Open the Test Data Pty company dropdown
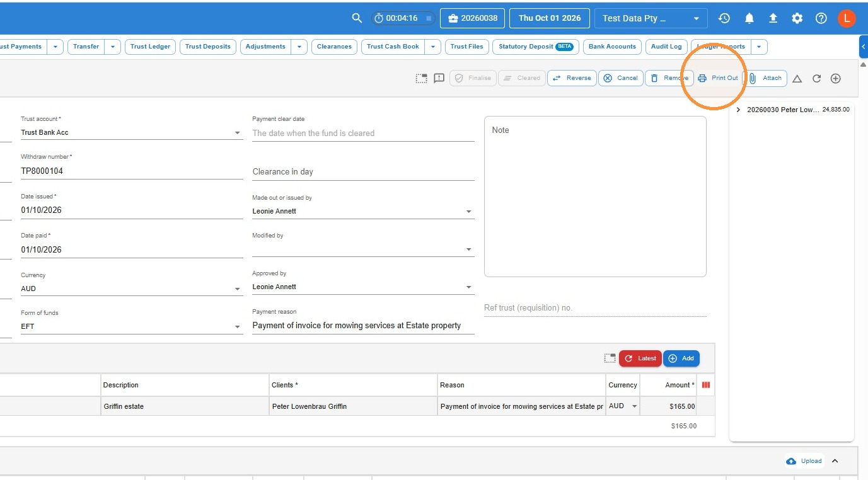Viewport: 868px width, 480px height. [651, 18]
